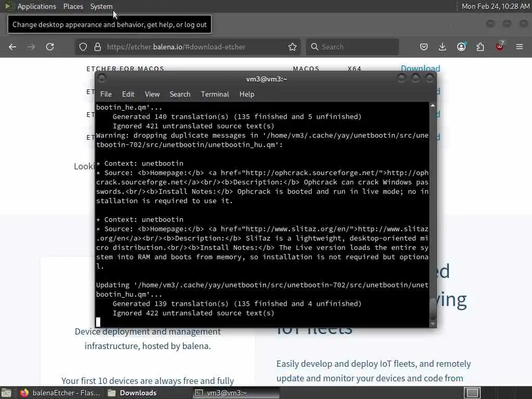Open the Firefox account avatar icon

pos(461,47)
